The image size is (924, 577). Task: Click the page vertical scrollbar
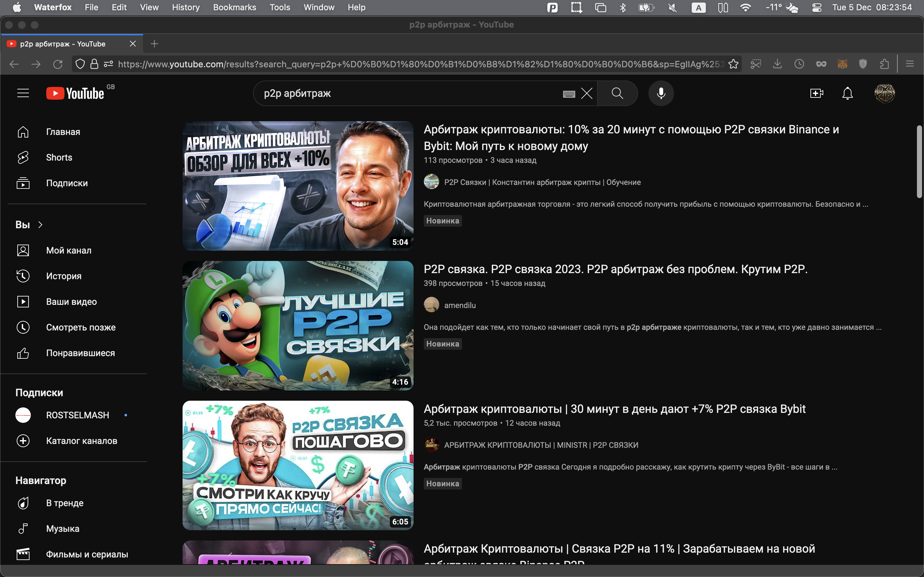click(919, 162)
